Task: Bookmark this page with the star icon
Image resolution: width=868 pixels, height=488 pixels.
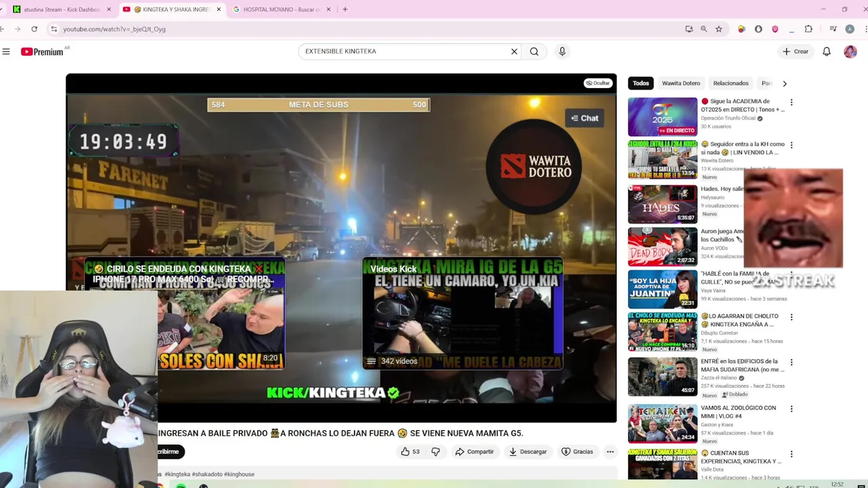Action: [719, 29]
